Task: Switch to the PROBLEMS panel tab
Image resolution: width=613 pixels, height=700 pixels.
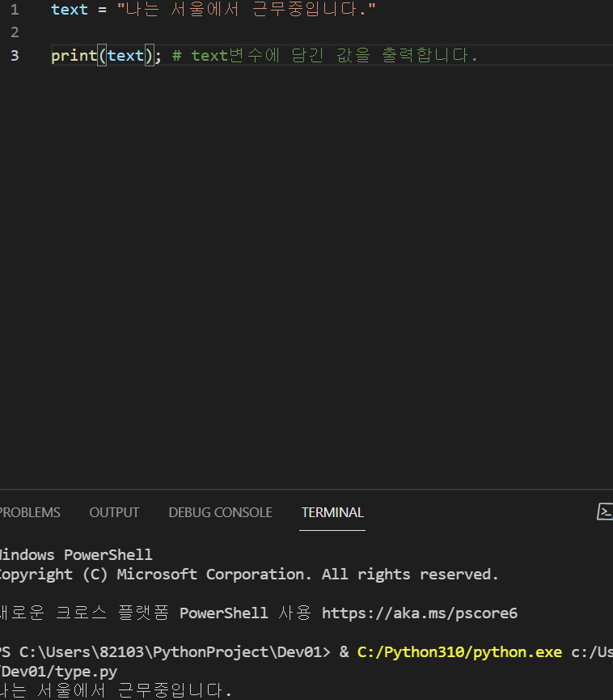Action: (29, 512)
